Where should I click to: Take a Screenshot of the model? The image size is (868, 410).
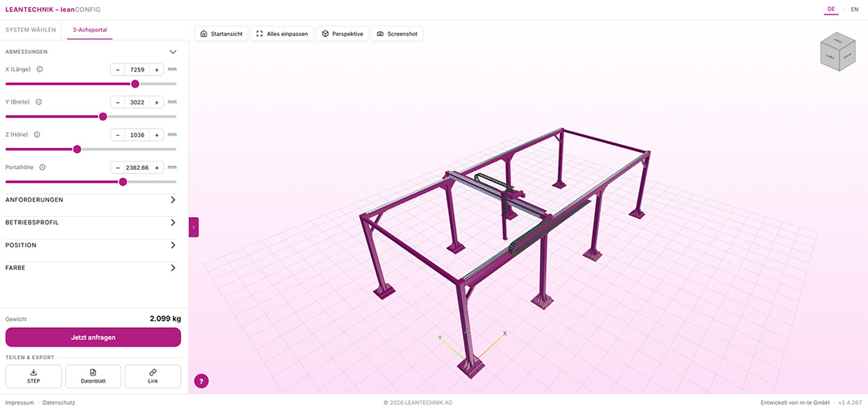point(397,34)
